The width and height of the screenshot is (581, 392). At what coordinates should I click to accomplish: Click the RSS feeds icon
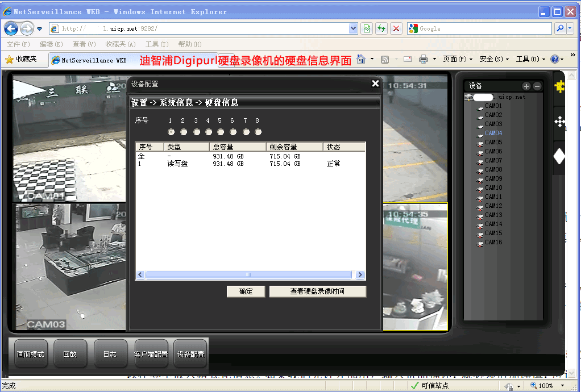385,59
